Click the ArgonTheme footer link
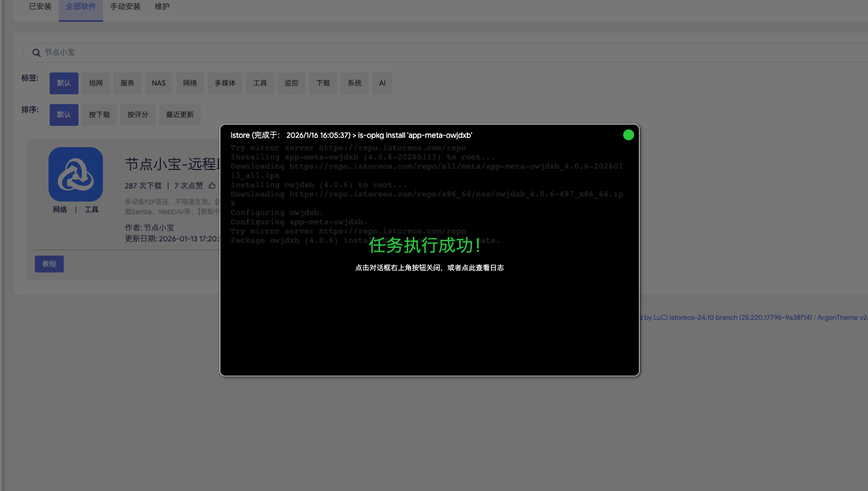The height and width of the screenshot is (491, 868). pyautogui.click(x=842, y=318)
